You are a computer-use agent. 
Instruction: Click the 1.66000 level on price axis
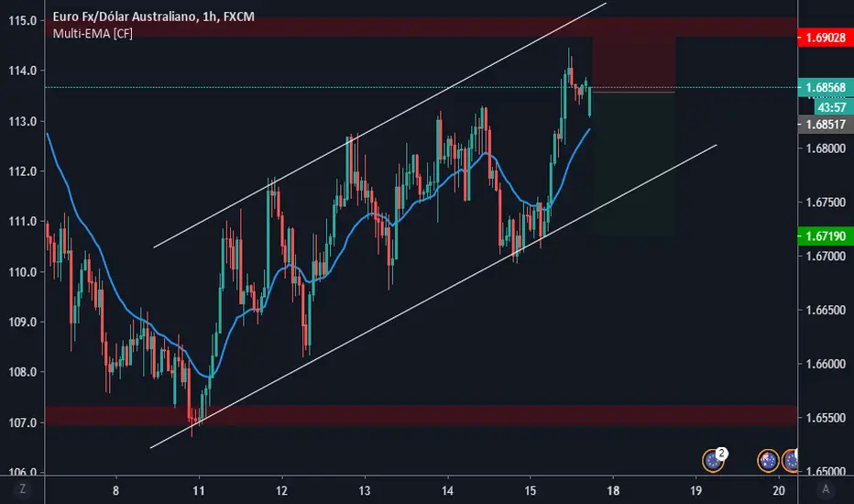(x=825, y=364)
